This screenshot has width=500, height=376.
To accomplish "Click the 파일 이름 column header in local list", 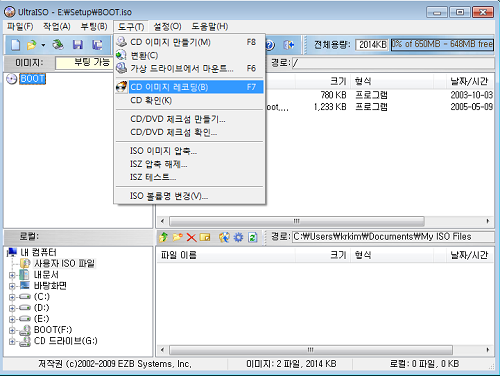I will click(x=226, y=255).
